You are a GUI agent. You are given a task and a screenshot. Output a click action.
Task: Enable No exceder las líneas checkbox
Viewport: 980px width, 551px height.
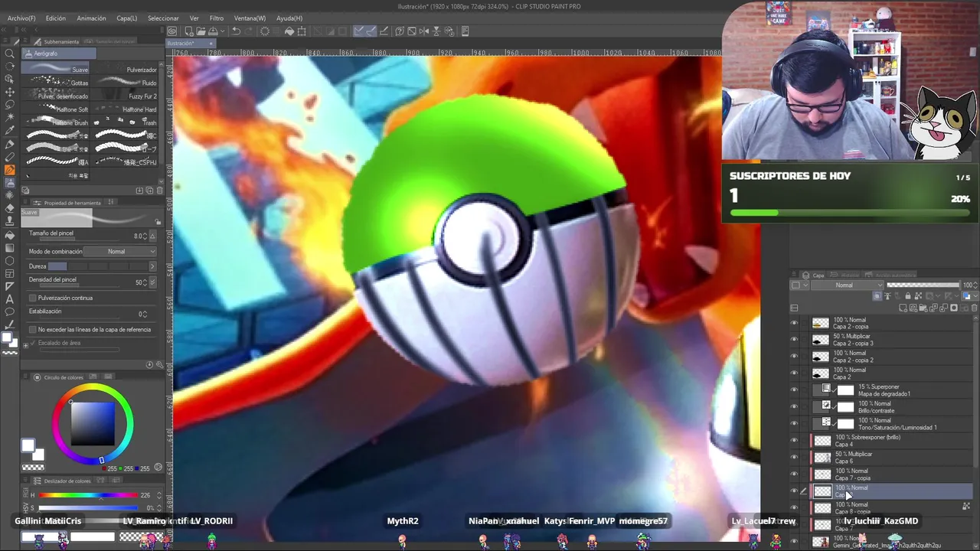pos(32,330)
